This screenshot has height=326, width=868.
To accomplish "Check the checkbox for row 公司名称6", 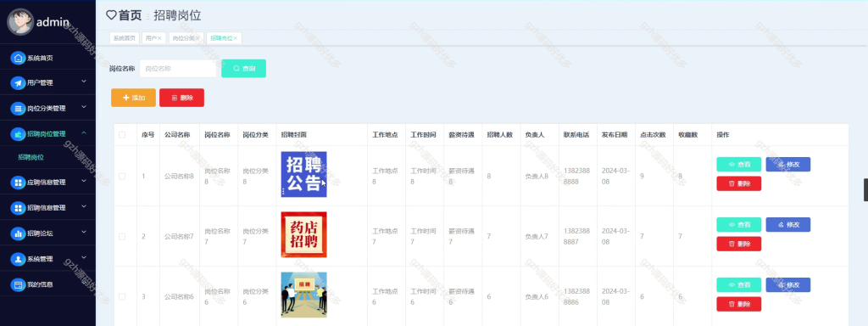I will tap(122, 297).
